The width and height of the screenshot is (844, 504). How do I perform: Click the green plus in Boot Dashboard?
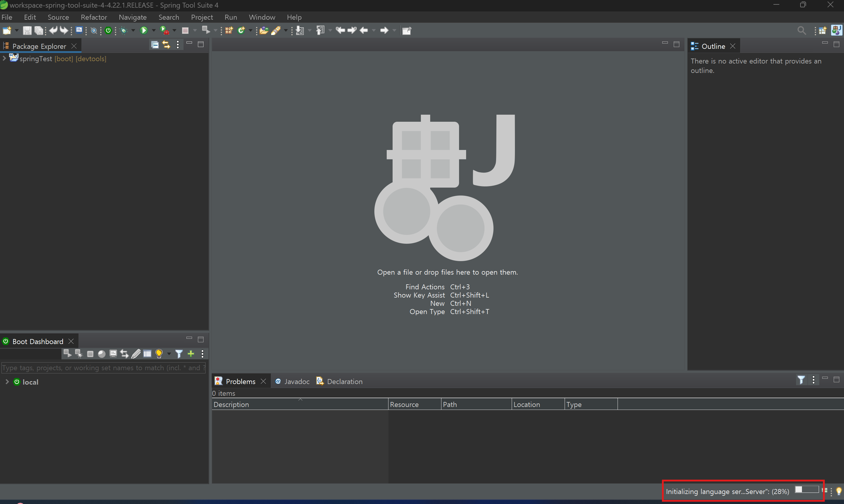(x=191, y=353)
